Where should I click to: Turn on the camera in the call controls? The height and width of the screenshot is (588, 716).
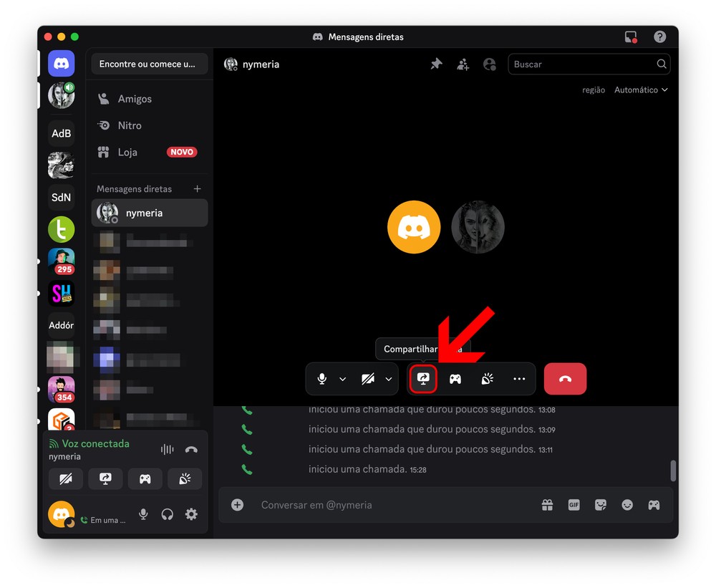(x=368, y=379)
